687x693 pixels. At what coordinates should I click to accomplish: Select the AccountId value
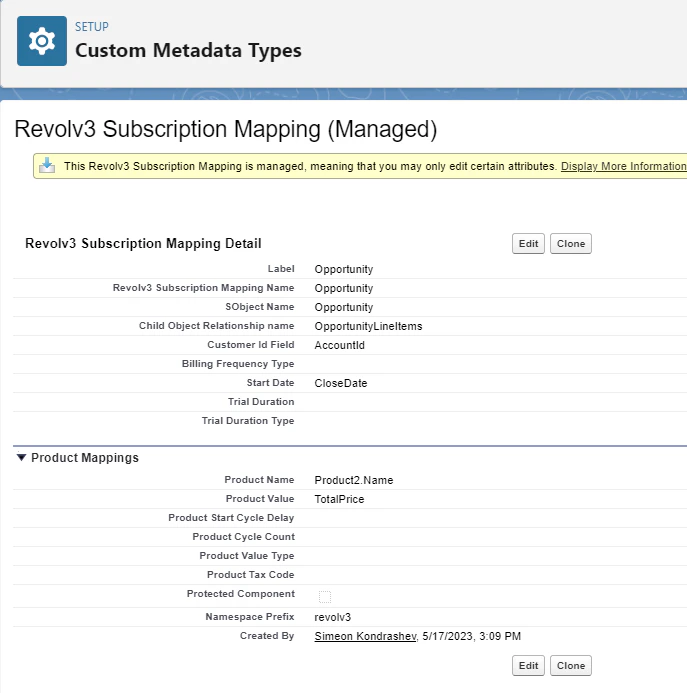(x=340, y=345)
